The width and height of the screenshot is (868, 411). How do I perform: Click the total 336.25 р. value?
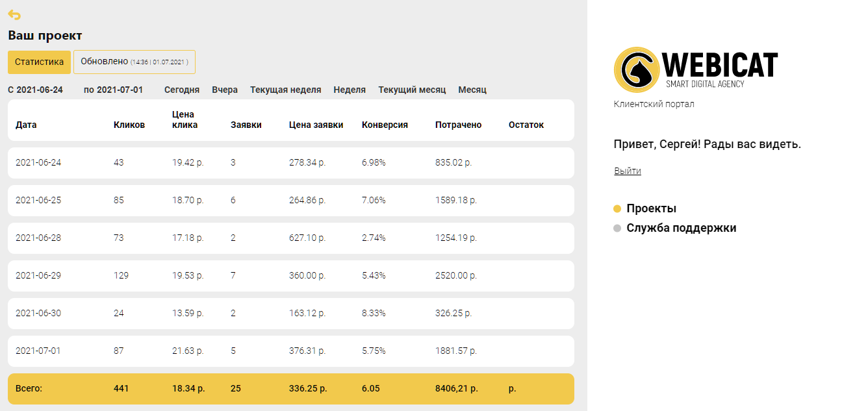[x=308, y=388]
